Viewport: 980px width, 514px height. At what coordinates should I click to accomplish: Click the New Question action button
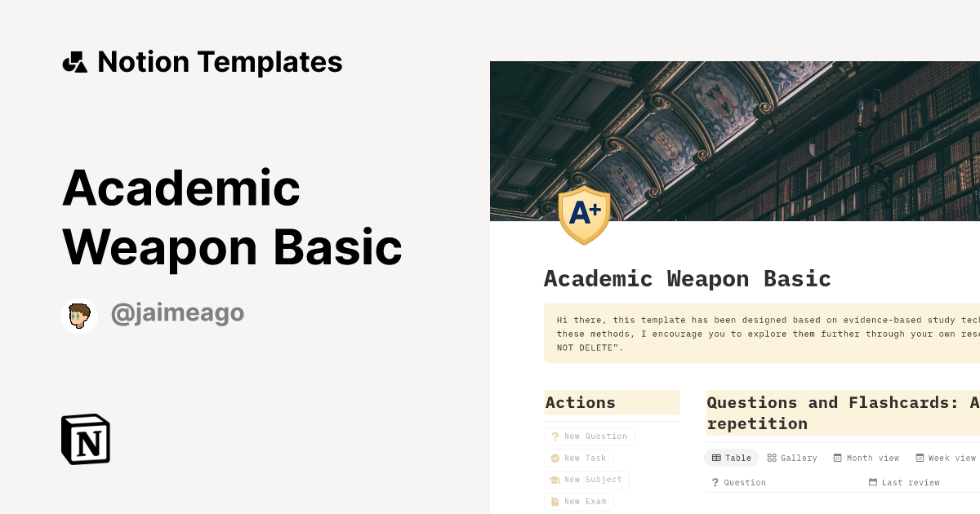[x=589, y=436]
